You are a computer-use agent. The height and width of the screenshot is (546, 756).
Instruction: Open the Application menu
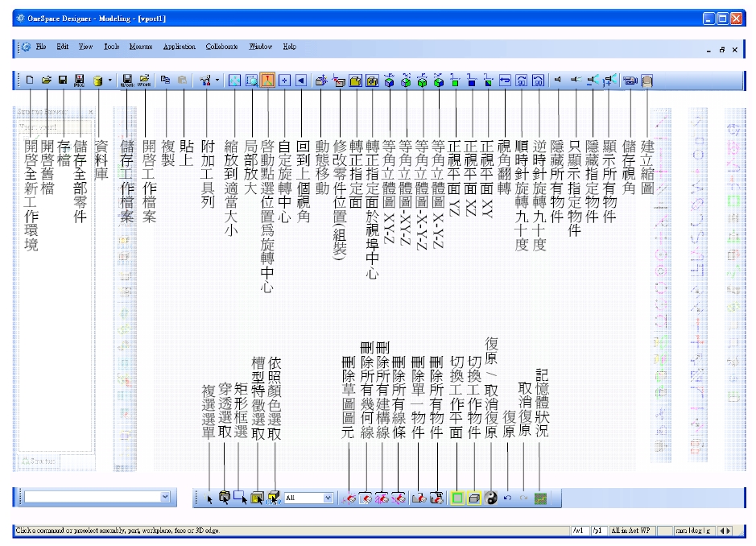click(x=180, y=47)
